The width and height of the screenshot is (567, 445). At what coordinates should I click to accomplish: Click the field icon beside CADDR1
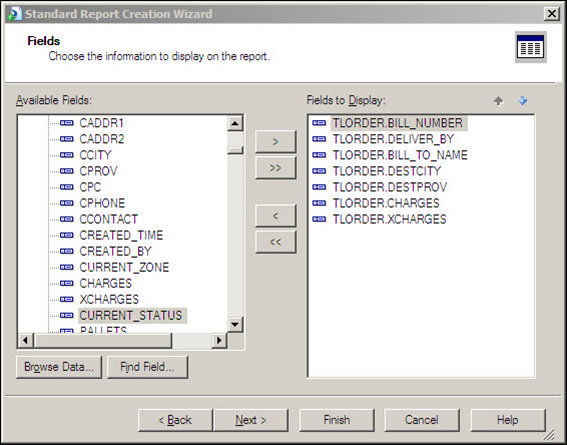[67, 123]
